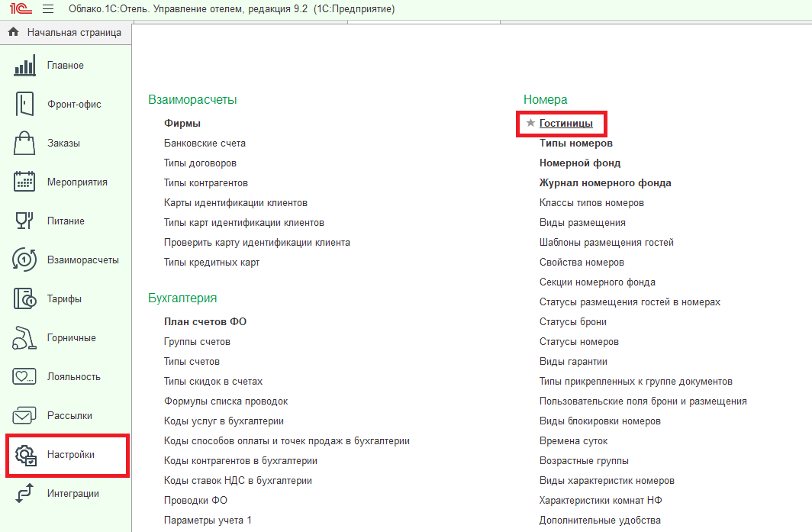Open Типы счетов link
This screenshot has height=532, width=812.
(x=192, y=362)
